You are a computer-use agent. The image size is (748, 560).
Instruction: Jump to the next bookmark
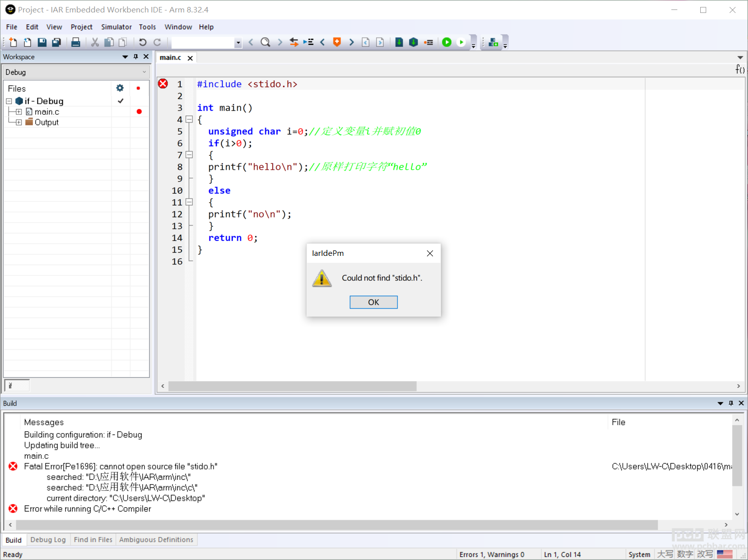click(x=351, y=42)
